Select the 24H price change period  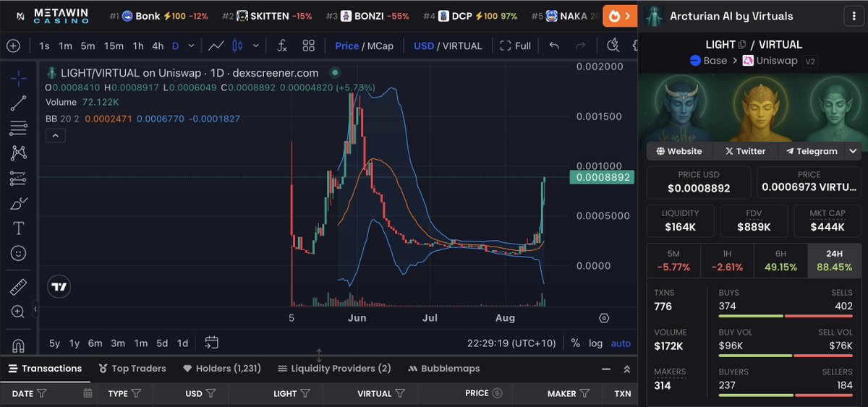click(x=834, y=261)
